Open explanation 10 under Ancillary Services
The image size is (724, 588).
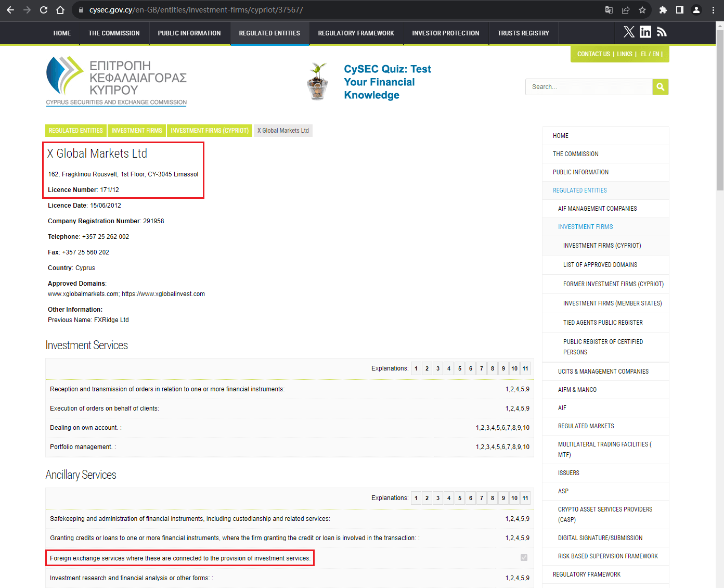(514, 498)
